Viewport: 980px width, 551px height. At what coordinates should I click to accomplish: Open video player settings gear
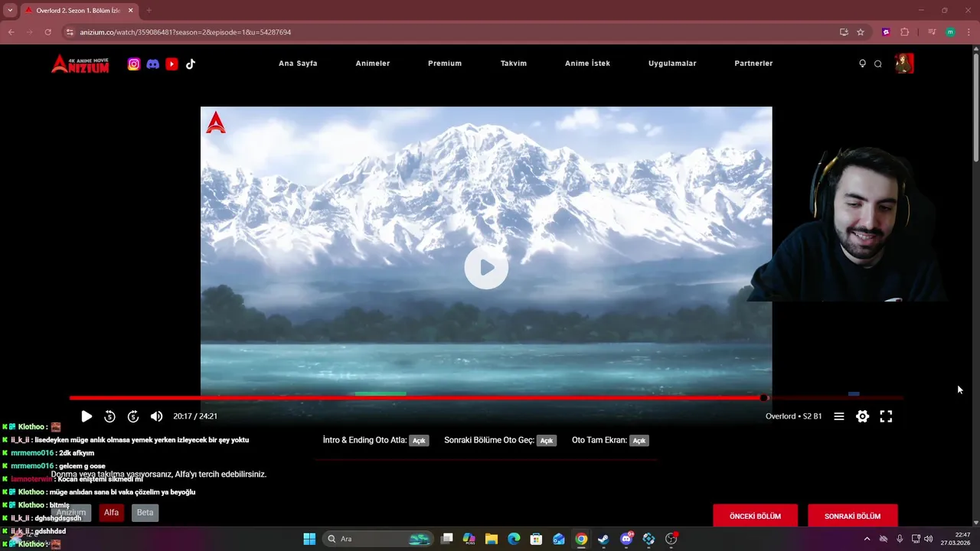pos(863,416)
